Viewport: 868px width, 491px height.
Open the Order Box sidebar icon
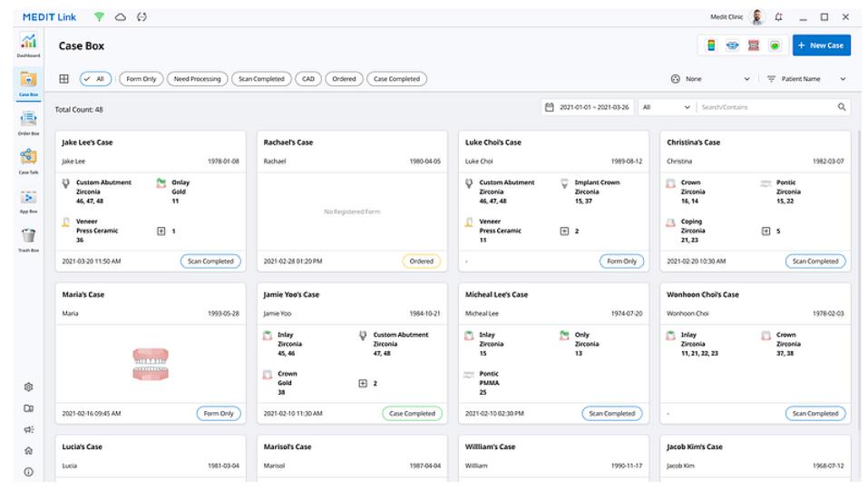[28, 121]
